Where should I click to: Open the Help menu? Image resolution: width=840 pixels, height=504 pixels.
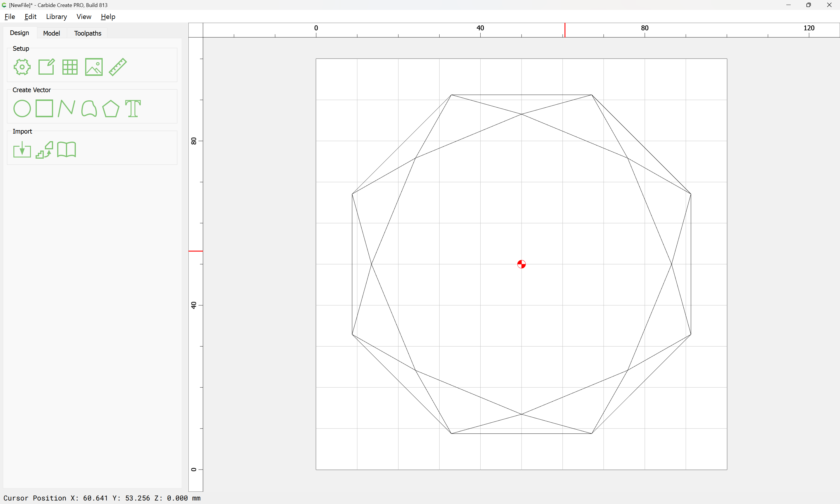click(x=108, y=17)
